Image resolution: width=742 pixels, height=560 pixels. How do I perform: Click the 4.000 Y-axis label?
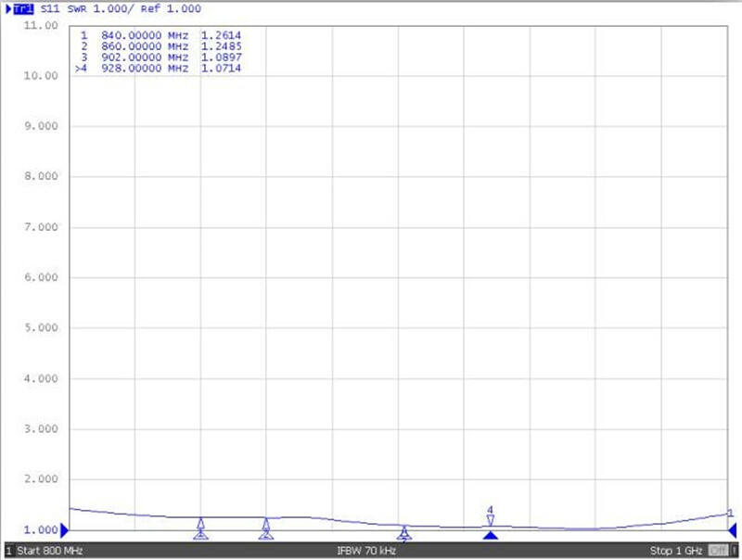41,378
